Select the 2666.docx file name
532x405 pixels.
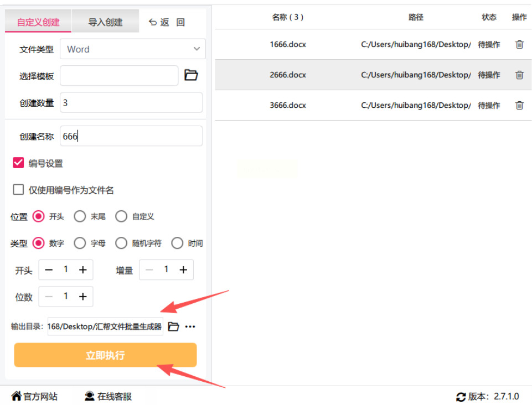[x=288, y=75]
